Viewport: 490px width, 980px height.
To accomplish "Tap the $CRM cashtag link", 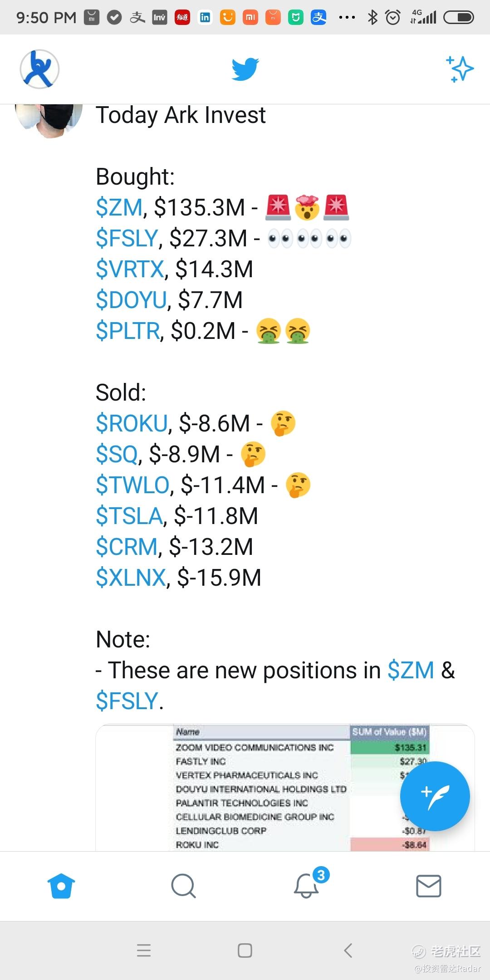I will [127, 547].
